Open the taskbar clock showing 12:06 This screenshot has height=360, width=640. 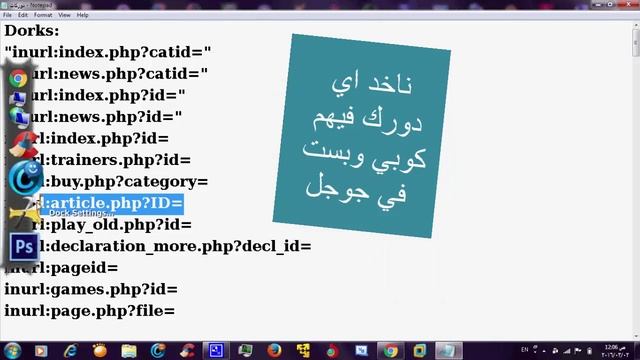(615, 351)
